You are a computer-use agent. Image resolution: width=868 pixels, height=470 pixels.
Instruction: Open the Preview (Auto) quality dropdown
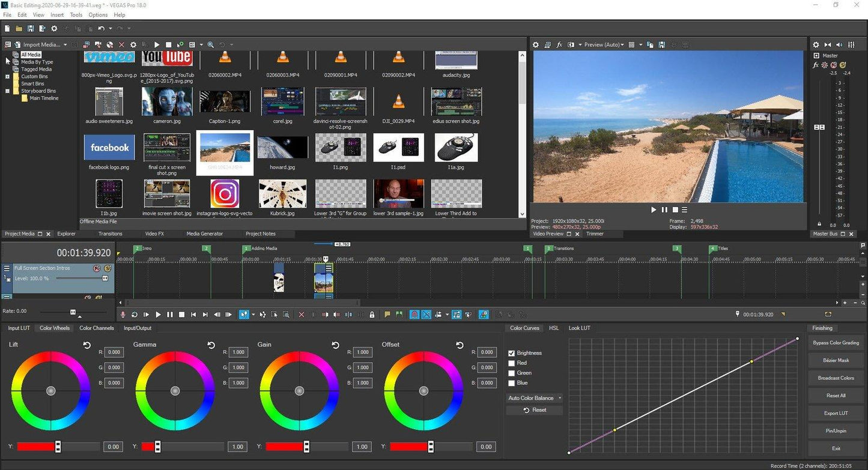tap(603, 44)
